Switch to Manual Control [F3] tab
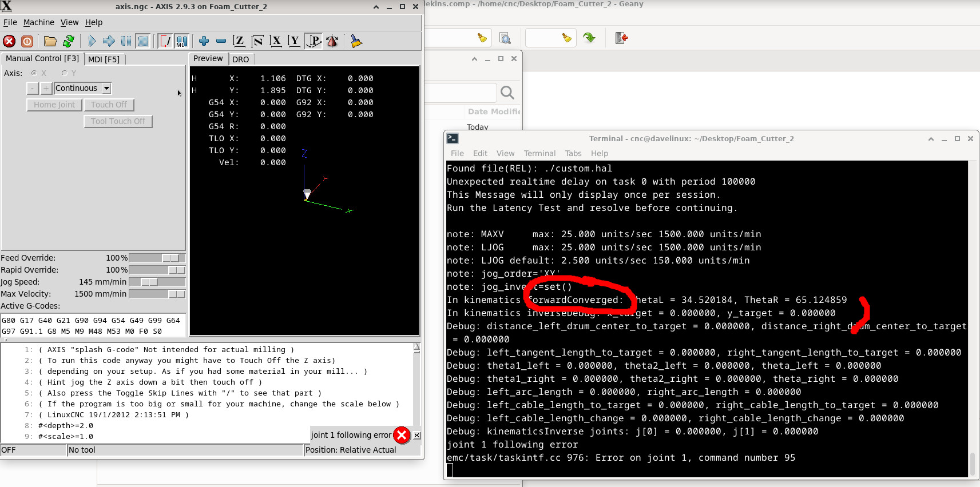 (x=42, y=58)
